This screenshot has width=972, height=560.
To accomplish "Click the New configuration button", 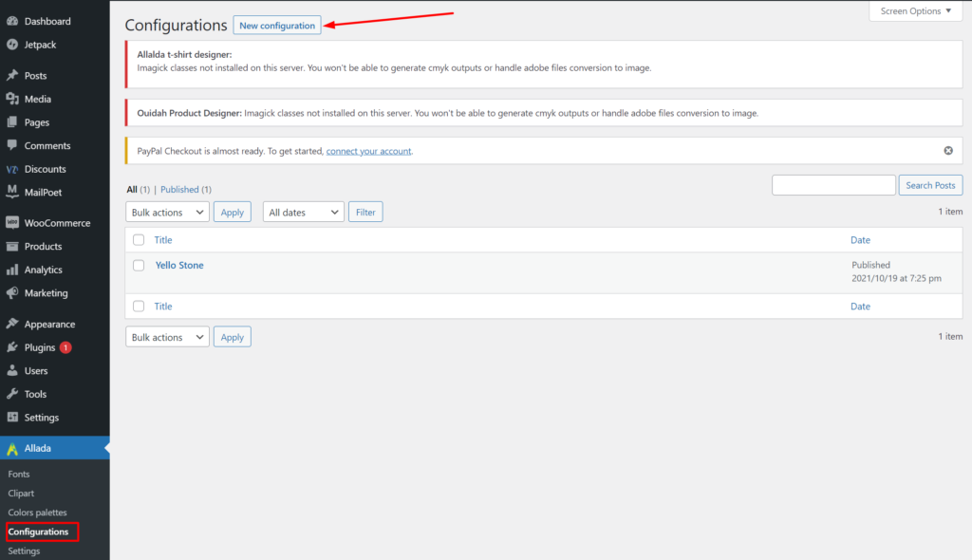I will click(276, 26).
